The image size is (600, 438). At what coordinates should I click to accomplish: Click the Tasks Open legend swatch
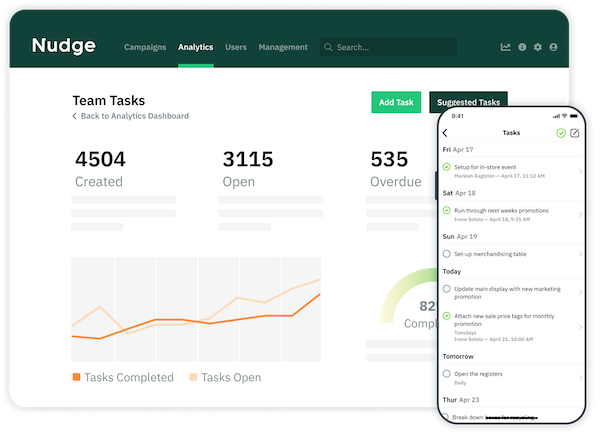(193, 377)
